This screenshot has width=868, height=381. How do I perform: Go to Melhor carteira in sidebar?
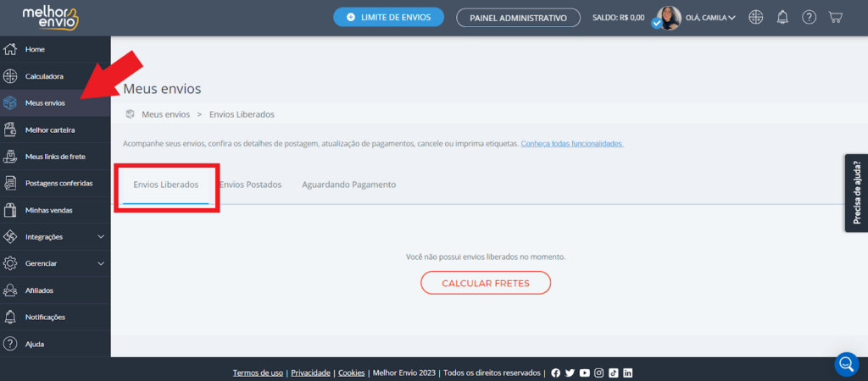tap(55, 130)
